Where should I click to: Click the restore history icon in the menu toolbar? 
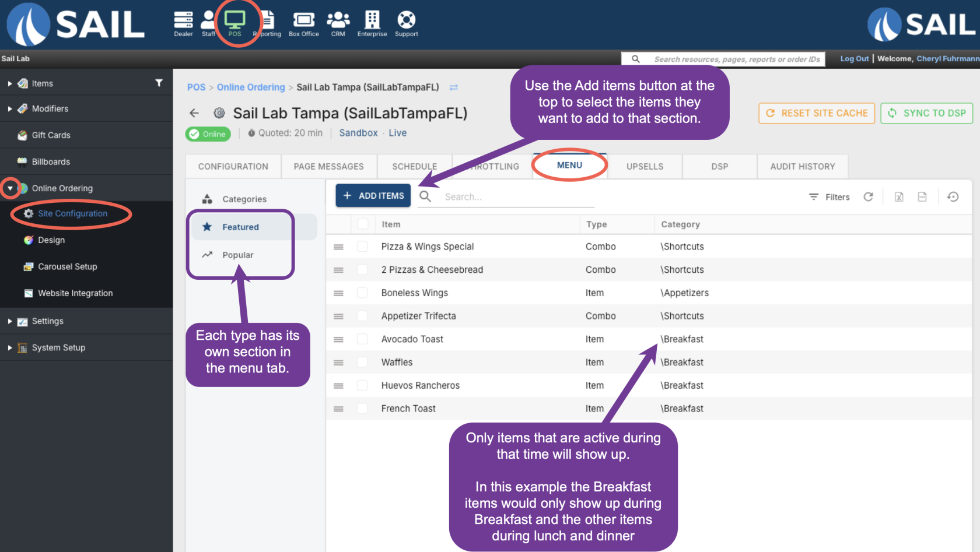[x=953, y=197]
